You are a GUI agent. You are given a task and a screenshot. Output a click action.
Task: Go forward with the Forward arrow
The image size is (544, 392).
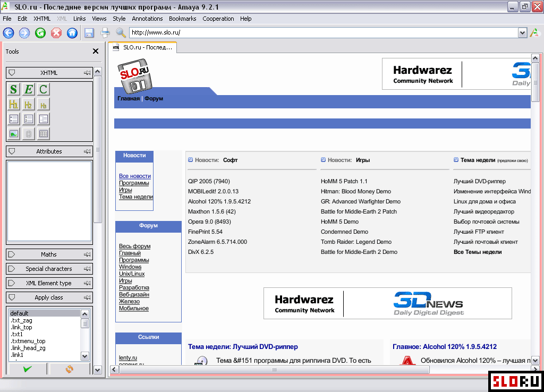click(x=24, y=33)
